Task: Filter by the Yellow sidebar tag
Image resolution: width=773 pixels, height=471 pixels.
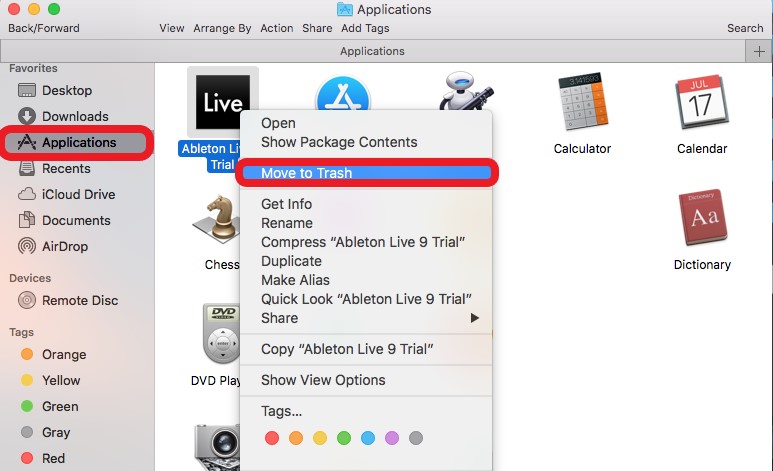Action: pos(50,380)
